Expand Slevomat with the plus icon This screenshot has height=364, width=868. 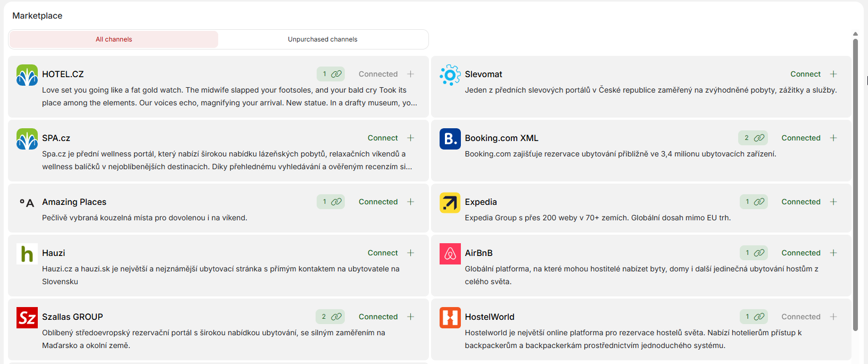[833, 74]
